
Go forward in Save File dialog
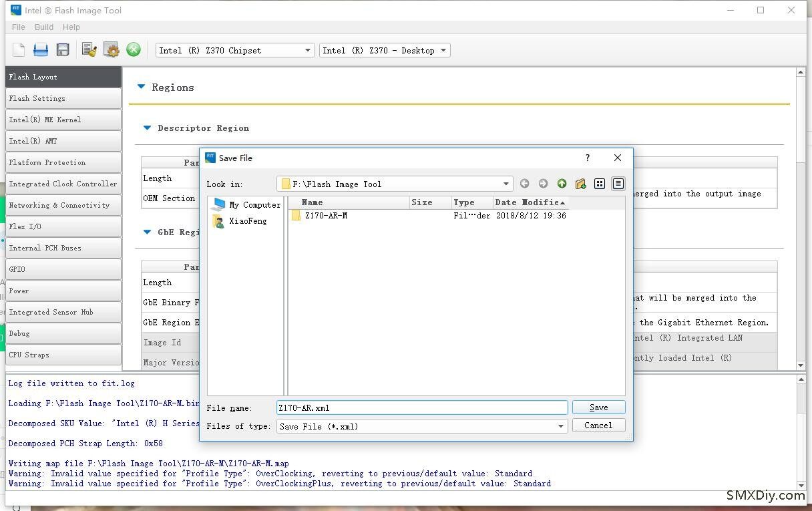point(543,184)
